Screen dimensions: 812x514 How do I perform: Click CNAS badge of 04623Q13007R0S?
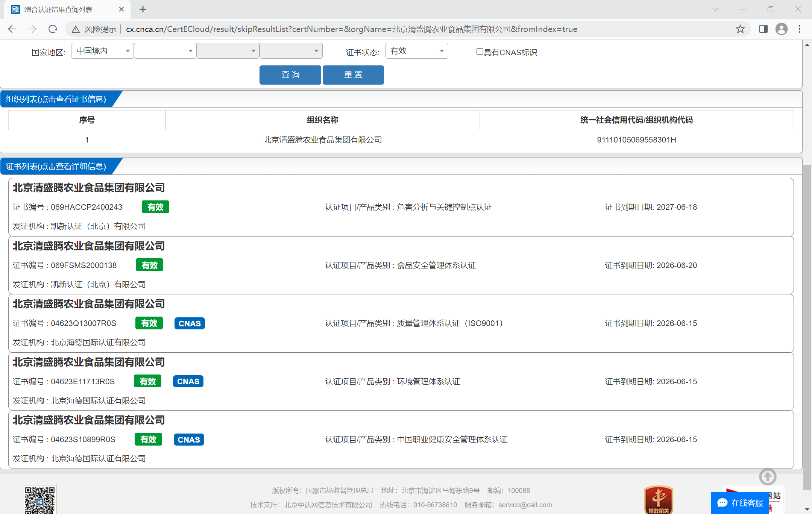pos(190,323)
